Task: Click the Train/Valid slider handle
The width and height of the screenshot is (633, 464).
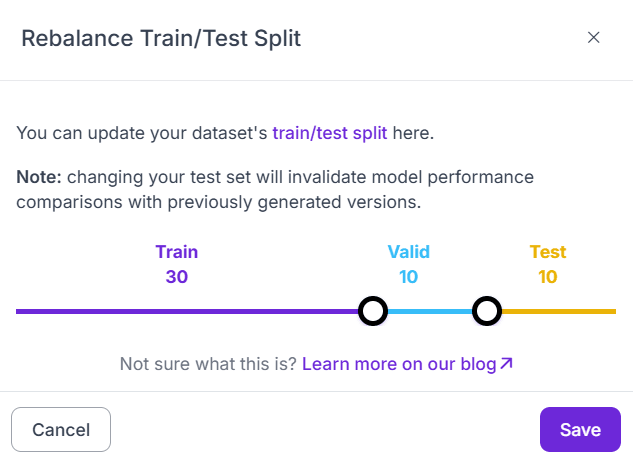Action: point(372,311)
